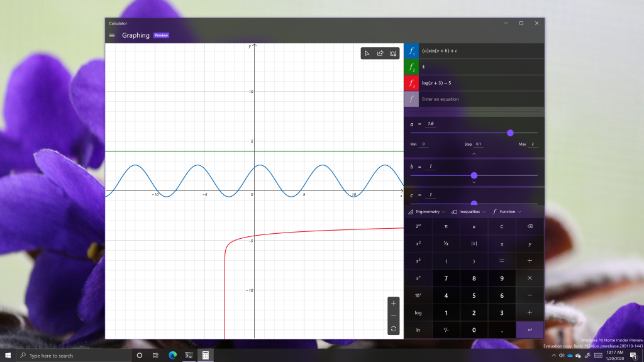Toggle sign with plus/minus key

pyautogui.click(x=446, y=330)
